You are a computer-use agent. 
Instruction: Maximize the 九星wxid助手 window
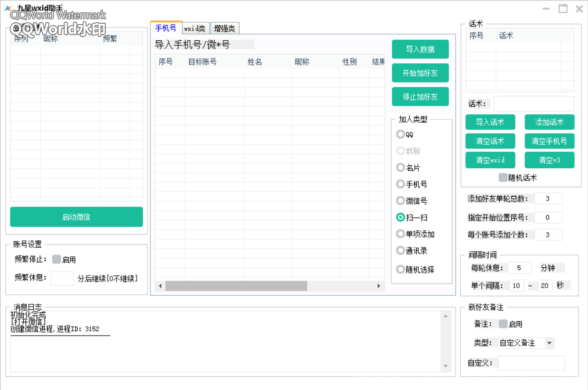[563, 9]
